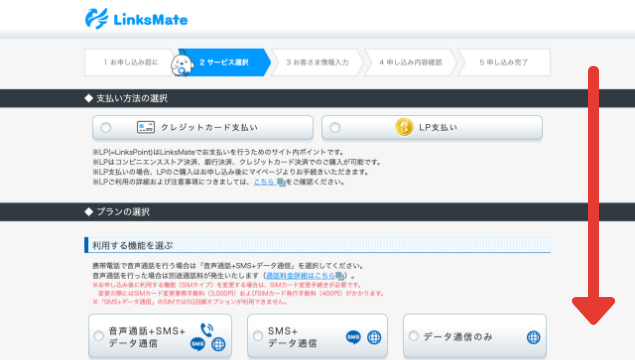The image size is (635, 360).
Task: Select データ通信のみ radio button
Action: pos(413,336)
